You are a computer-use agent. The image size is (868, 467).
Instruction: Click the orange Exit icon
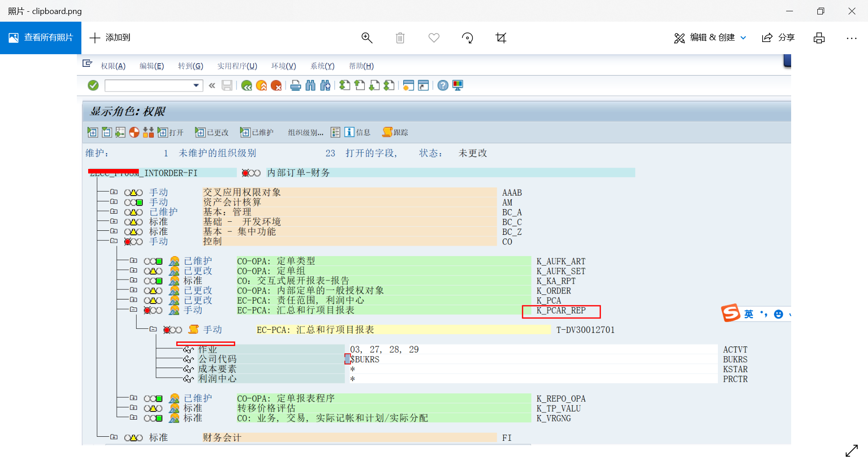[261, 85]
